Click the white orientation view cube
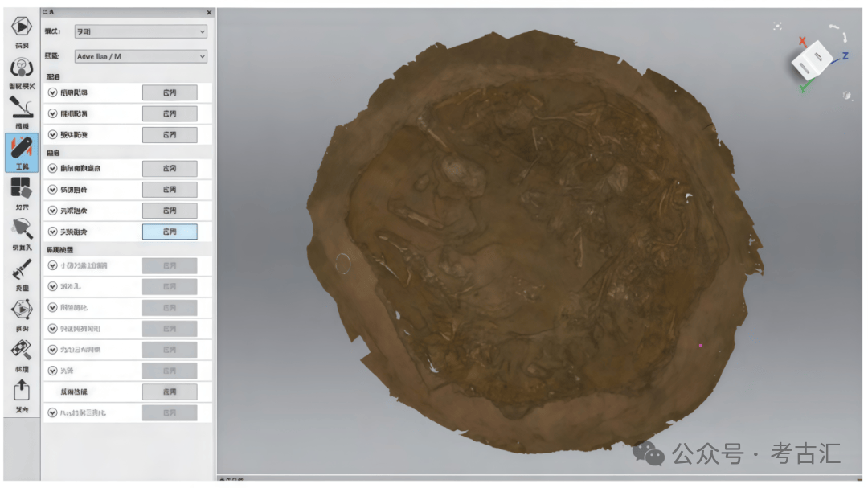868x488 pixels. click(812, 62)
